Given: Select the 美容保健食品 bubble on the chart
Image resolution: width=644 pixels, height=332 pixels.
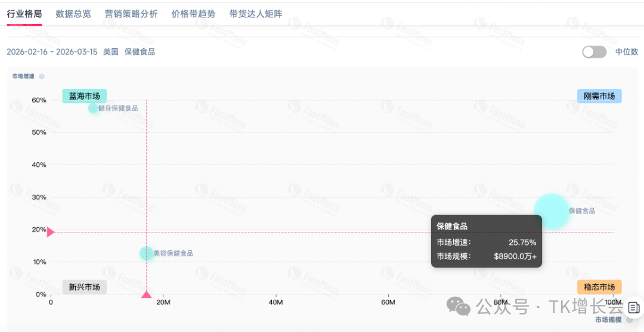Looking at the screenshot, I should coord(146,253).
